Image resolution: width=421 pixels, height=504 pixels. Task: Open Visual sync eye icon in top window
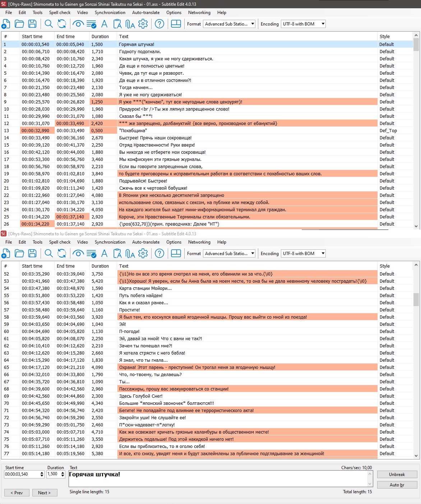(78, 24)
